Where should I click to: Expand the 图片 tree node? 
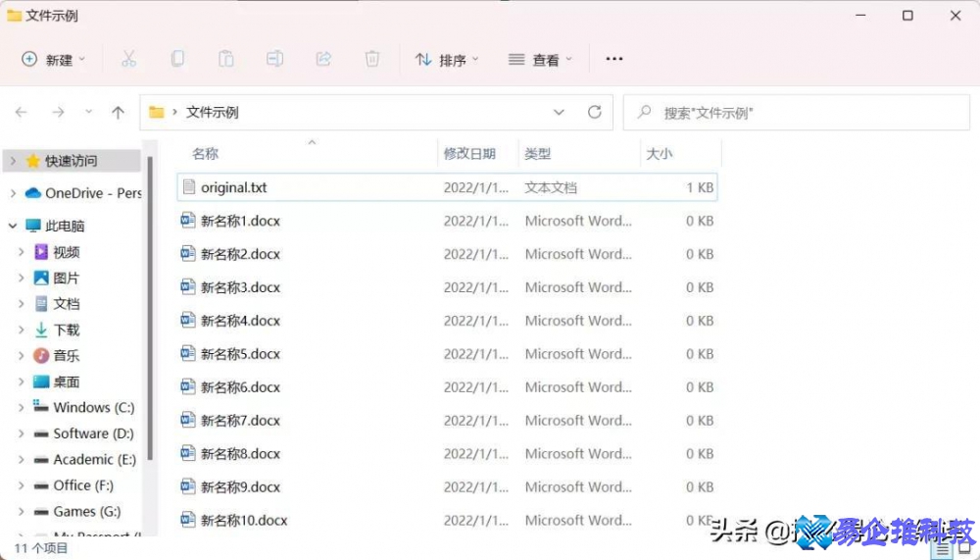click(x=22, y=278)
